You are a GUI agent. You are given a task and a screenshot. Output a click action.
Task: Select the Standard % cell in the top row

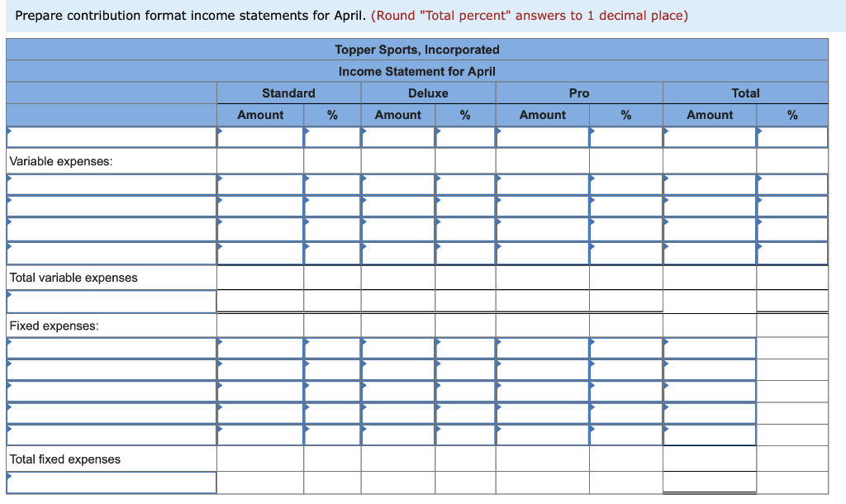tap(332, 137)
